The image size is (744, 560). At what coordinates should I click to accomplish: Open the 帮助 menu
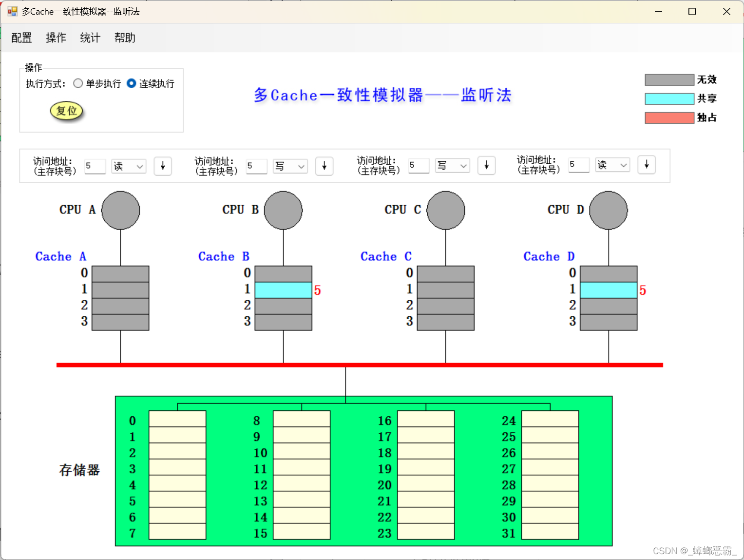click(125, 38)
